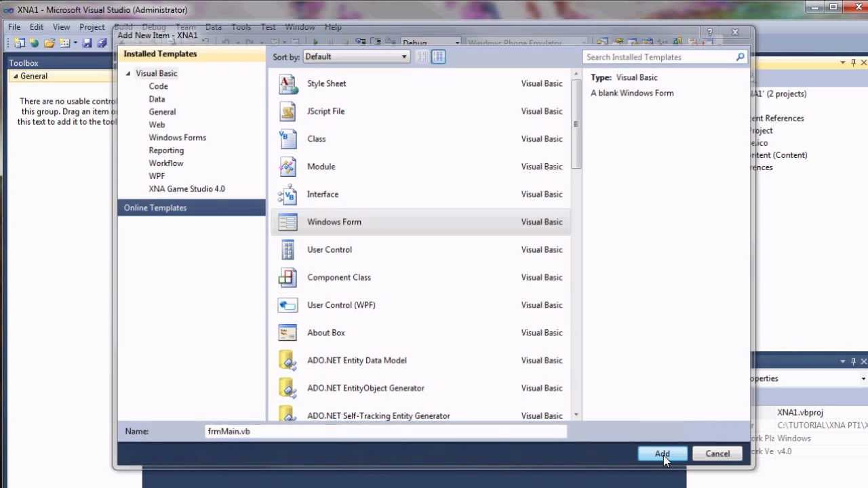The image size is (868, 488).
Task: Pin the Properties panel
Action: click(x=853, y=362)
